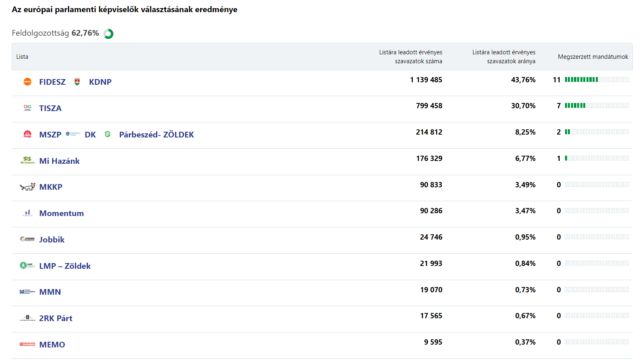644x360 pixels.
Task: Click the LMP – Zöldek logo
Action: (x=28, y=265)
